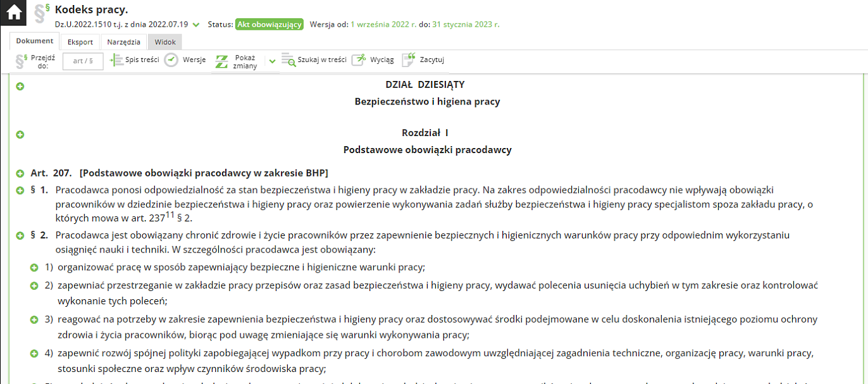Click the art / § input field

(83, 61)
